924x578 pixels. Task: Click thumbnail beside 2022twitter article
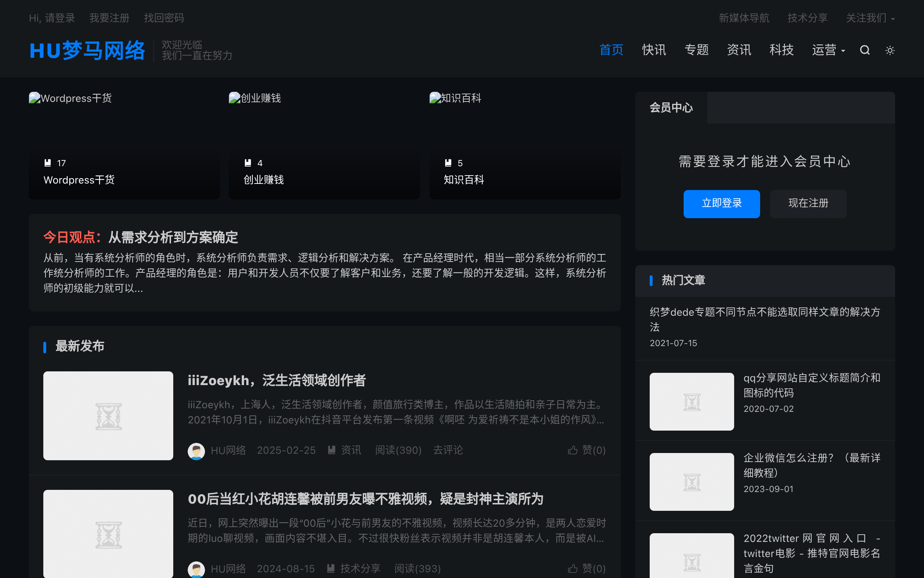coord(692,556)
